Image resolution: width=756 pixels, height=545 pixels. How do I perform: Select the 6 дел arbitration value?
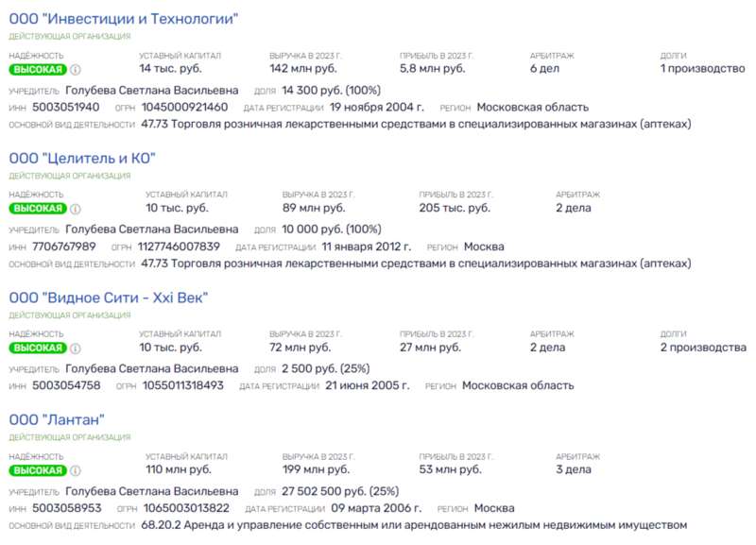pos(545,68)
